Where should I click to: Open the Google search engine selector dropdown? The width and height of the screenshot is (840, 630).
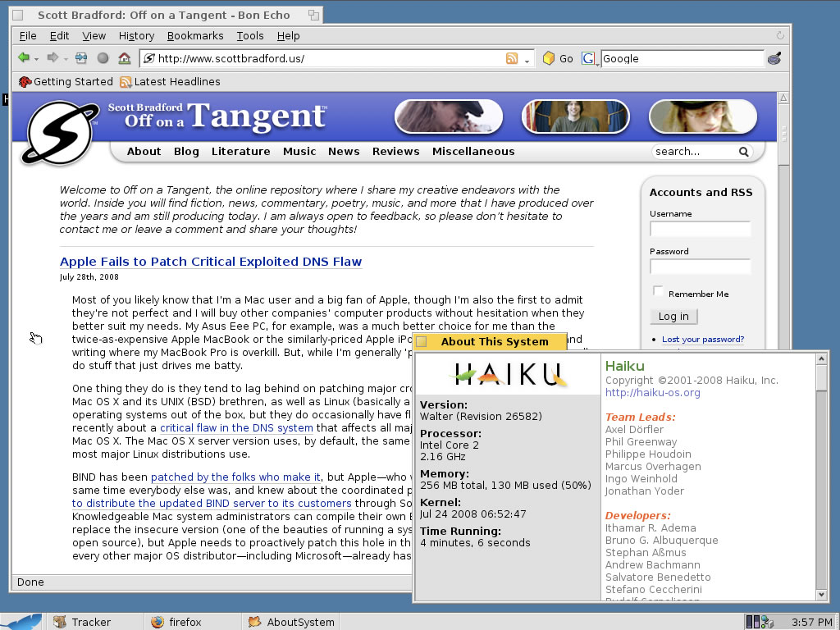588,58
